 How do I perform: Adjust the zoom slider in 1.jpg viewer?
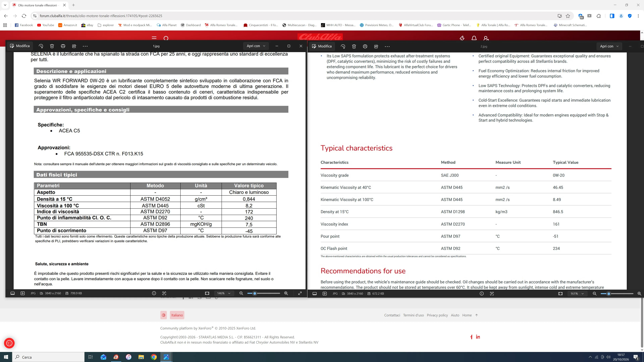point(263,293)
